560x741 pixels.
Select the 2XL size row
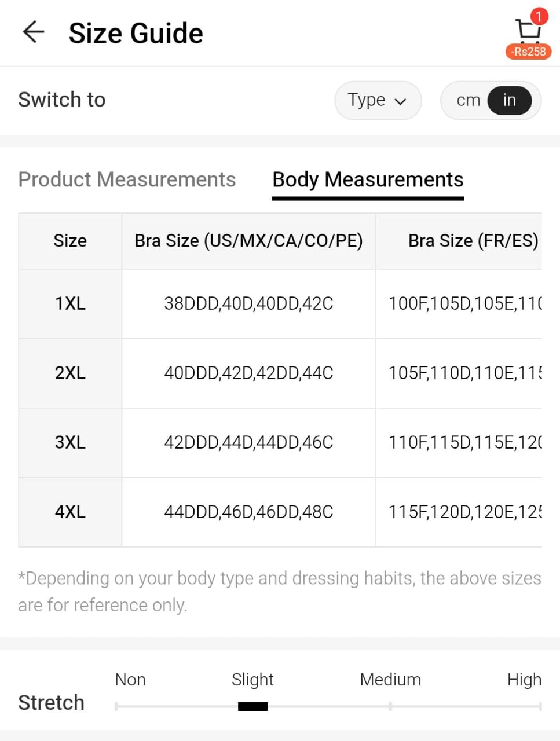(x=70, y=373)
